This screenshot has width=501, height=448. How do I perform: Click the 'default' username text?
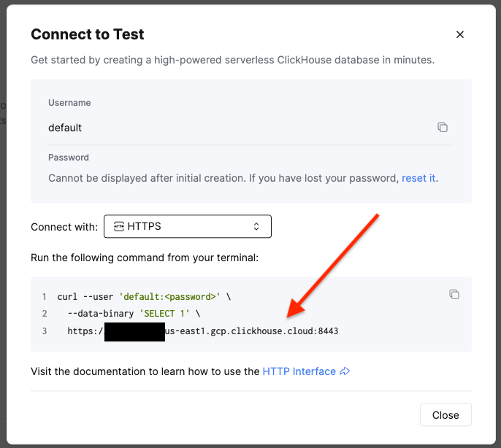point(65,128)
